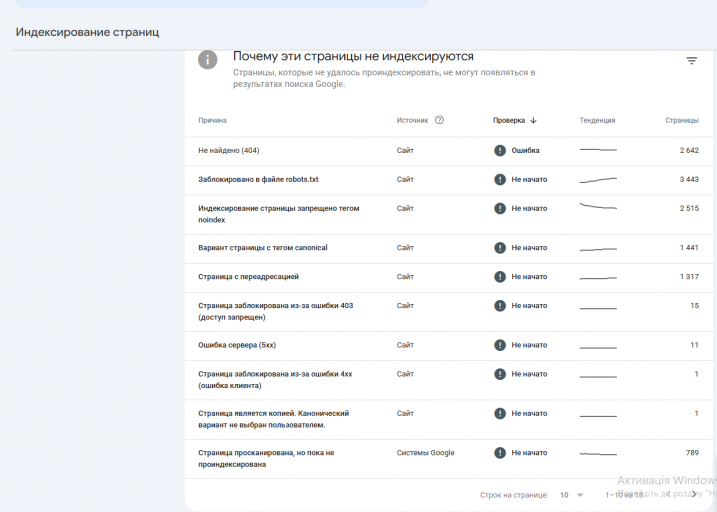Click Системы Google source cell
This screenshot has width=717, height=512.
[x=425, y=453]
